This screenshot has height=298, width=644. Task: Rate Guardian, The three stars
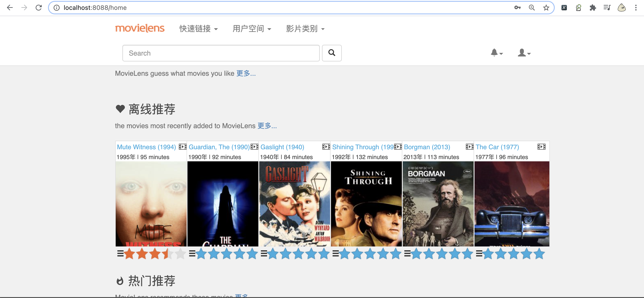pyautogui.click(x=227, y=254)
